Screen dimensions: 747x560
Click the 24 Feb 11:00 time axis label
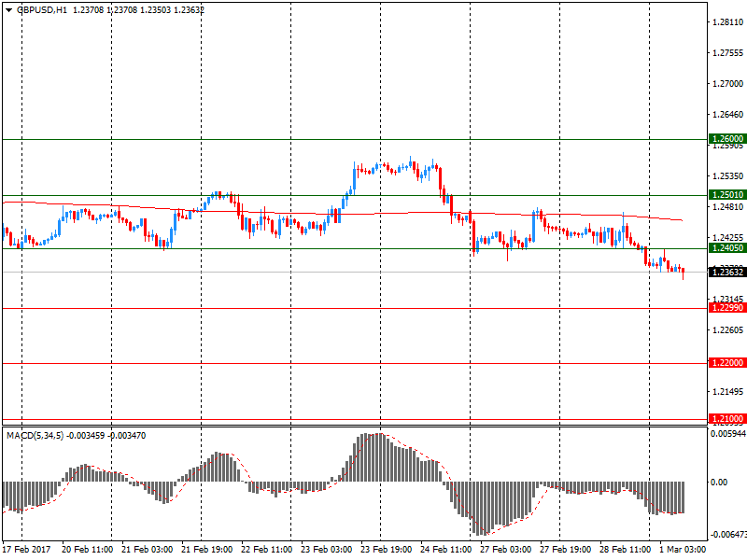click(446, 550)
